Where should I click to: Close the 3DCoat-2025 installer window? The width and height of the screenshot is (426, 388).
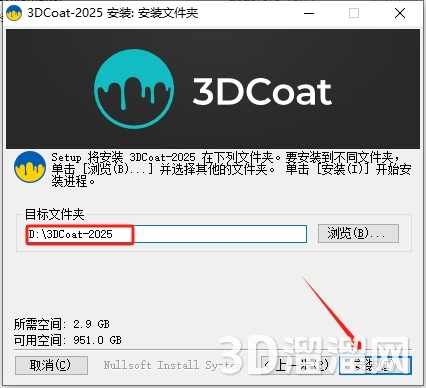400,13
